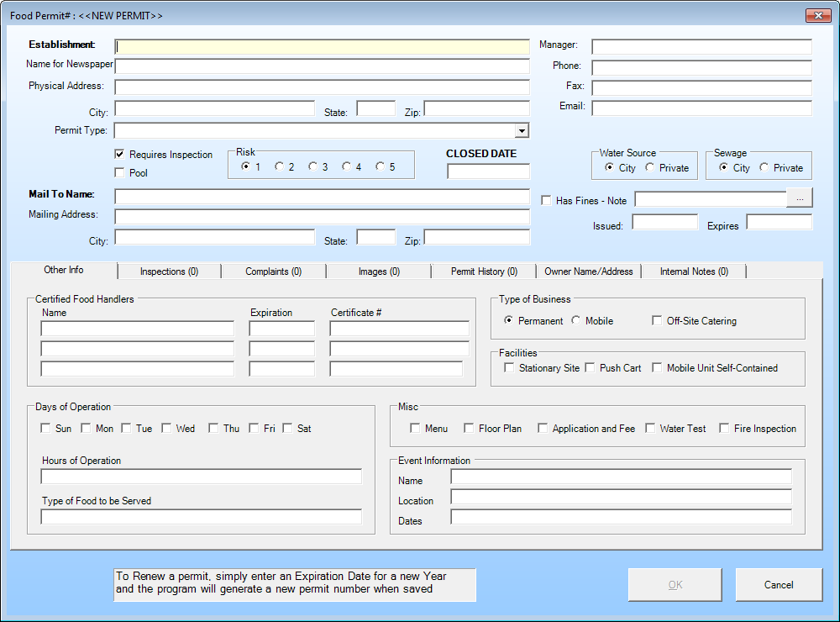This screenshot has height=622, width=840.
Task: Tick the Thu day checkbox
Action: point(213,428)
